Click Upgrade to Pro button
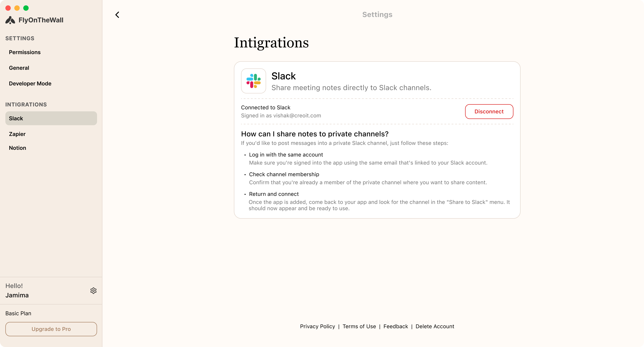Screen dimensions: 644x347 [51, 329]
